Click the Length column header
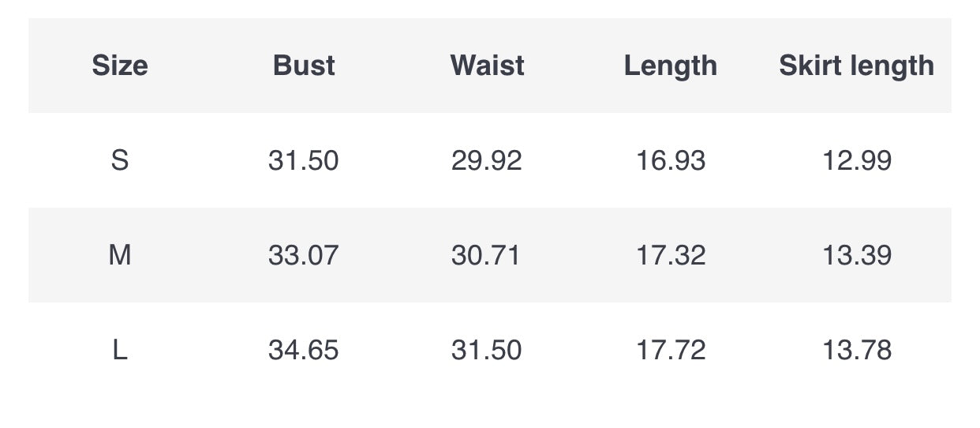 671,66
